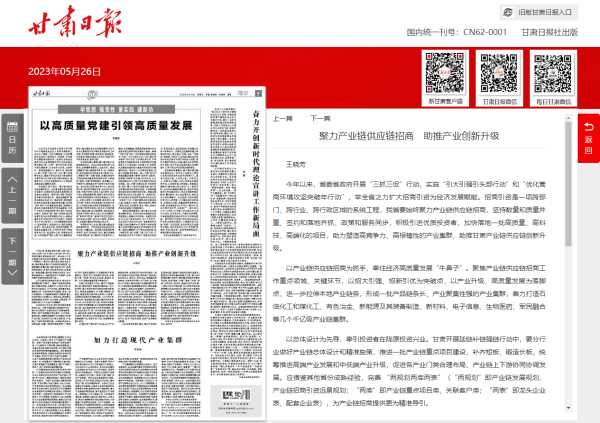Image resolution: width=600 pixels, height=423 pixels.
Task: Open the 以高质量党建引领高质量发展 article on page
Action: click(x=116, y=126)
